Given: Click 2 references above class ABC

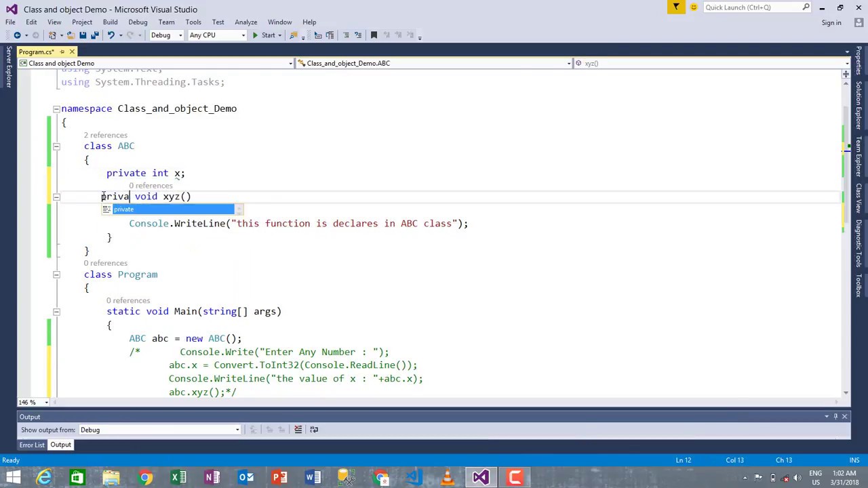Looking at the screenshot, I should pos(105,135).
